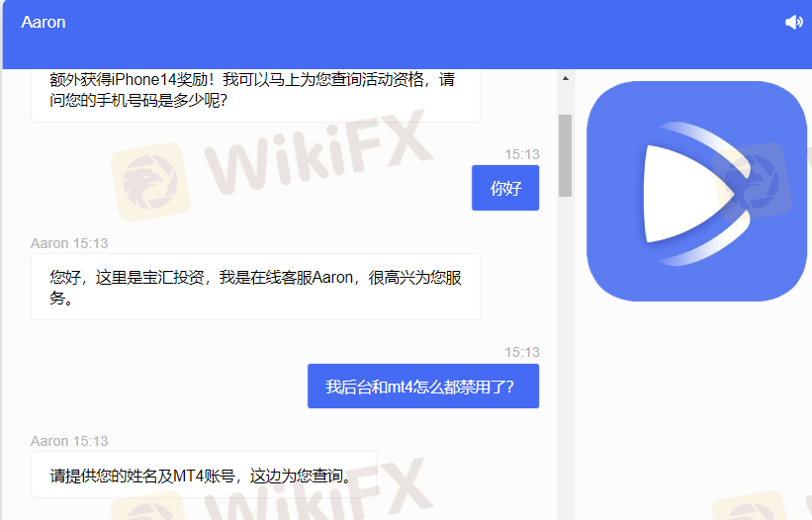Click the 15:13 timestamp above 你好
The image size is (812, 520).
tap(522, 154)
